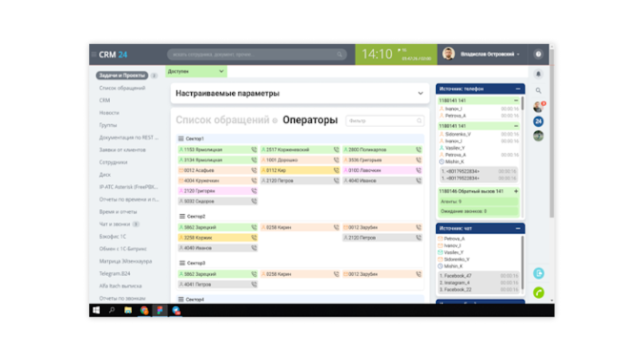
Task: Click the notification bell icon
Action: (x=538, y=74)
